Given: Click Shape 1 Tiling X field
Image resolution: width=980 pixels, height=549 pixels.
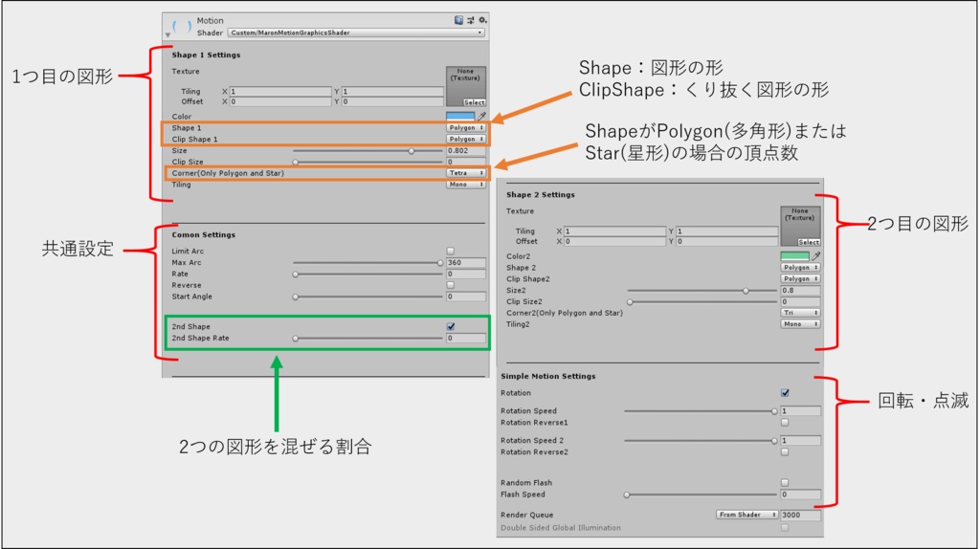Looking at the screenshot, I should [280, 91].
